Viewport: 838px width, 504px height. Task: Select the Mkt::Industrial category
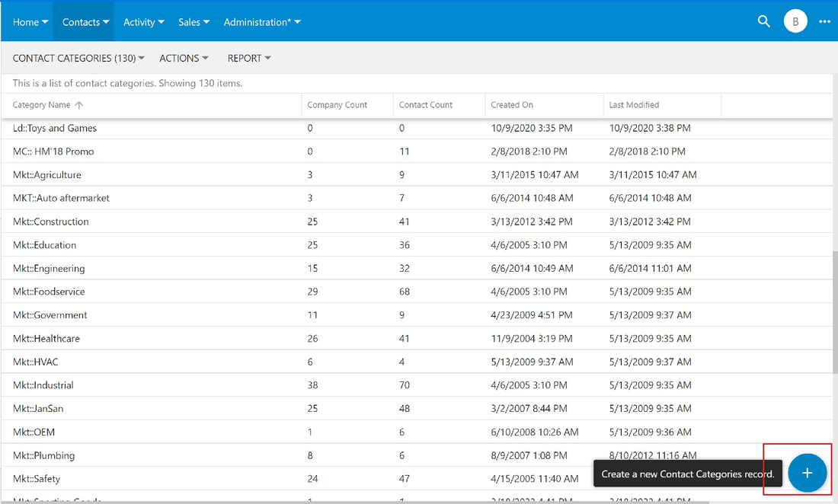click(x=43, y=385)
